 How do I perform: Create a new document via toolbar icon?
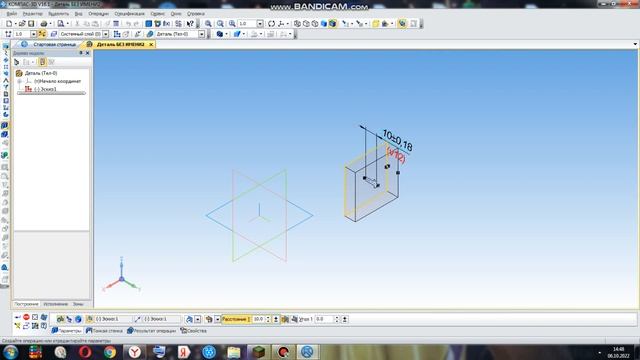(9, 24)
